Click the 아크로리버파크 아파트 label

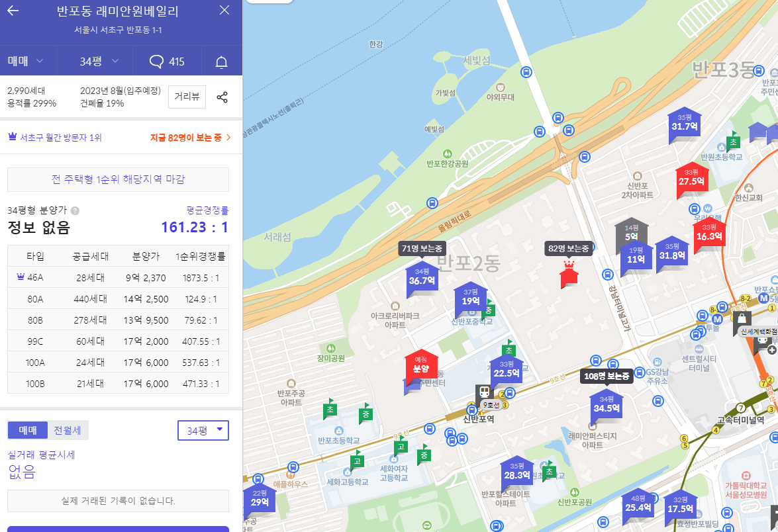(x=395, y=320)
